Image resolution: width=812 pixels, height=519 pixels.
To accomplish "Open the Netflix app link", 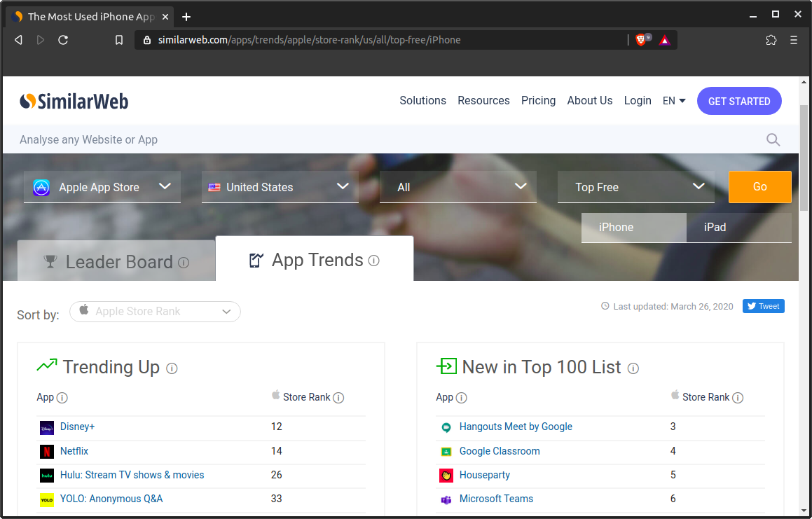I will [74, 451].
